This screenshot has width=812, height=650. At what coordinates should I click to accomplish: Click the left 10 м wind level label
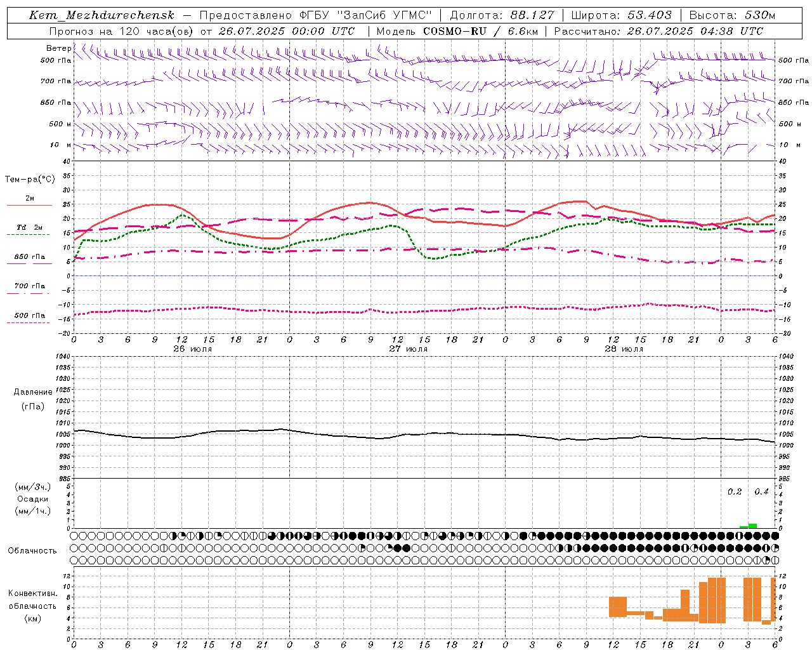click(x=61, y=145)
